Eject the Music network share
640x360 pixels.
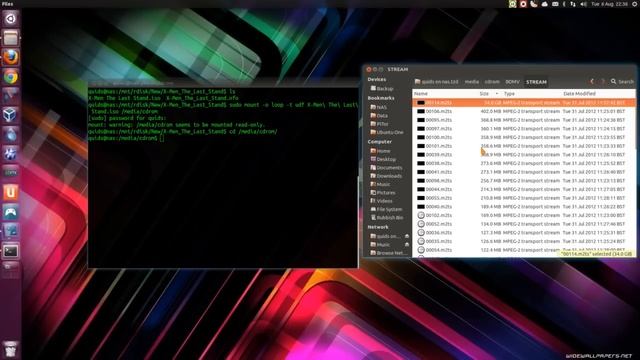407,244
